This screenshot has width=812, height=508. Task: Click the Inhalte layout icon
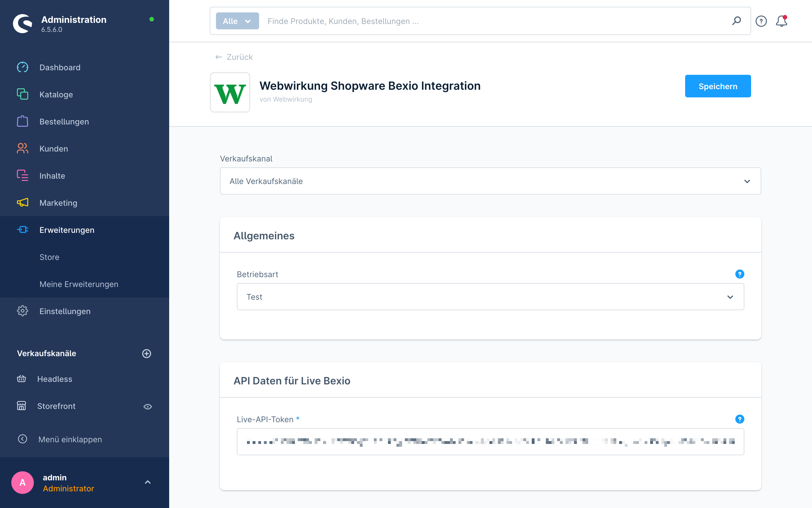click(x=23, y=175)
